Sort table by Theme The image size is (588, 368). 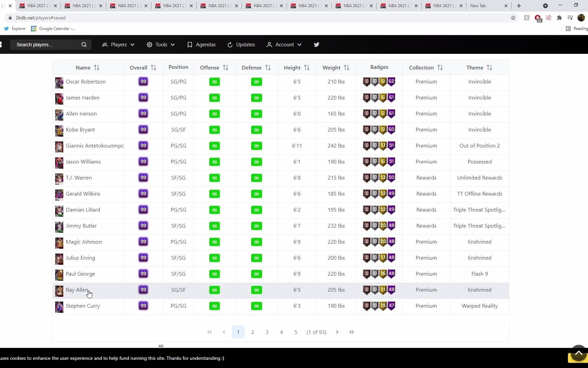point(490,67)
